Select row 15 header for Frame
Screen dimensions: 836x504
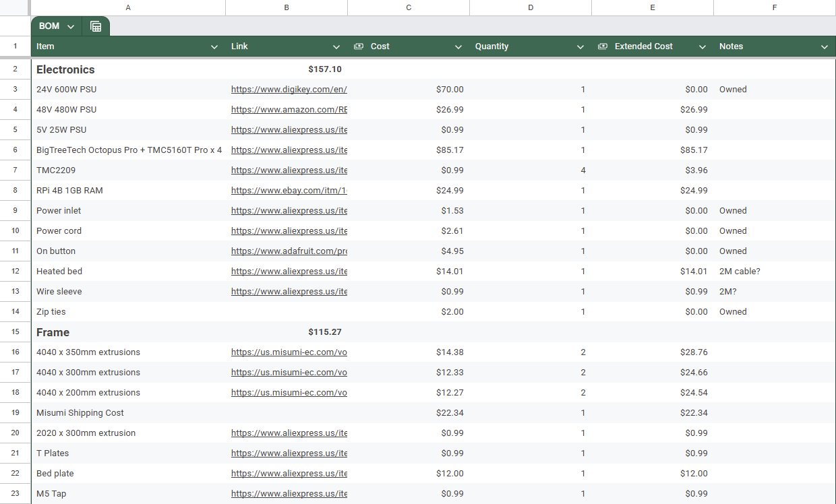point(15,332)
